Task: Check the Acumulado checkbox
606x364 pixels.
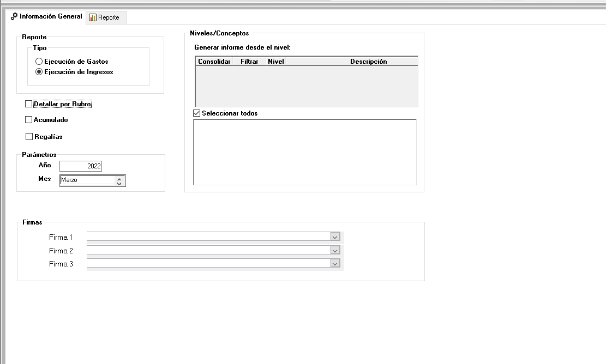Action: [x=29, y=120]
